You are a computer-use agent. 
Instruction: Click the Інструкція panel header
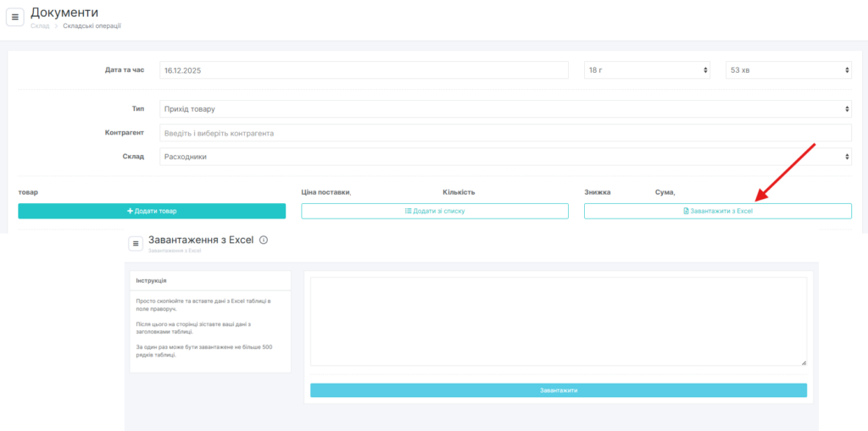point(152,280)
